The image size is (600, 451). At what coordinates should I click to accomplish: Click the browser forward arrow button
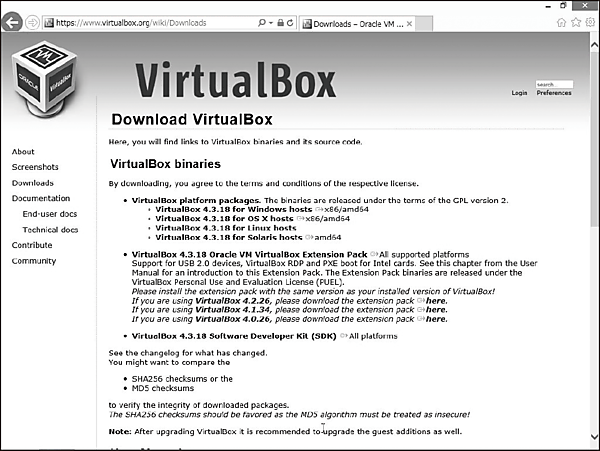click(33, 23)
